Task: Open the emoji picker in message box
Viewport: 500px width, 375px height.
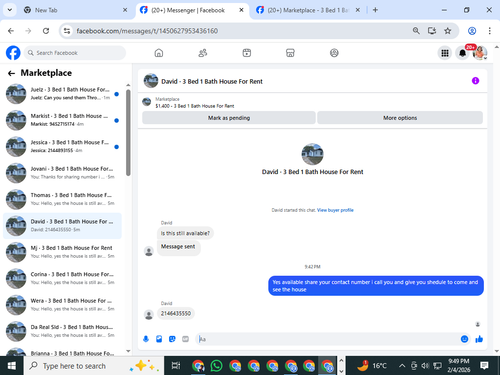Action: click(464, 339)
